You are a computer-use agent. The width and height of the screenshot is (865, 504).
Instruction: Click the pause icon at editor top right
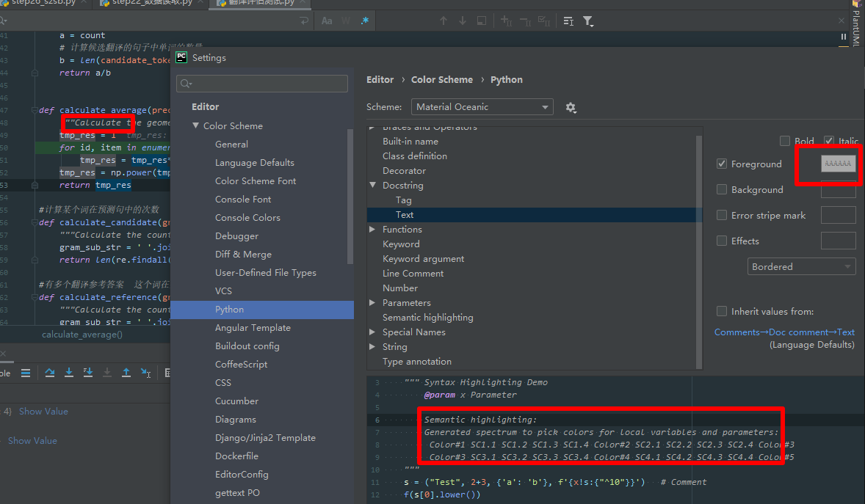click(844, 37)
